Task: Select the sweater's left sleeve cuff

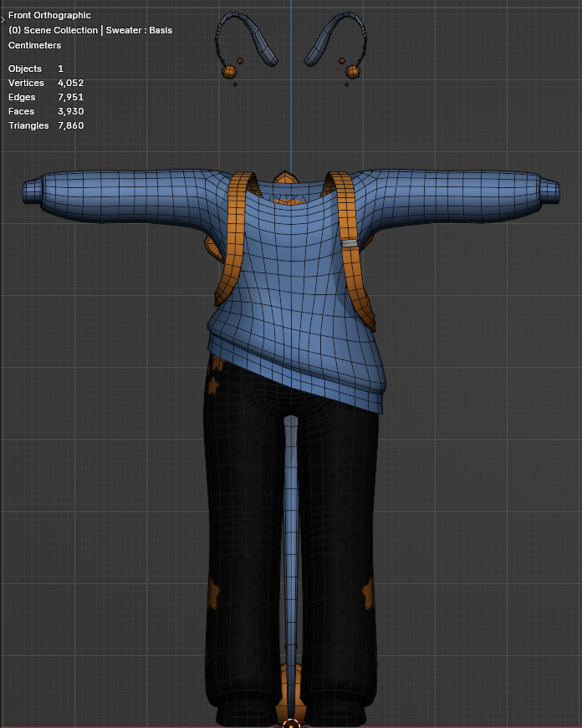Action: tap(32, 191)
